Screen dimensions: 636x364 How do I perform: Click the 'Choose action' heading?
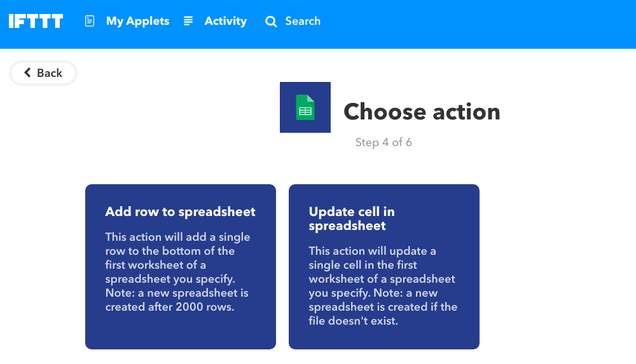click(422, 112)
